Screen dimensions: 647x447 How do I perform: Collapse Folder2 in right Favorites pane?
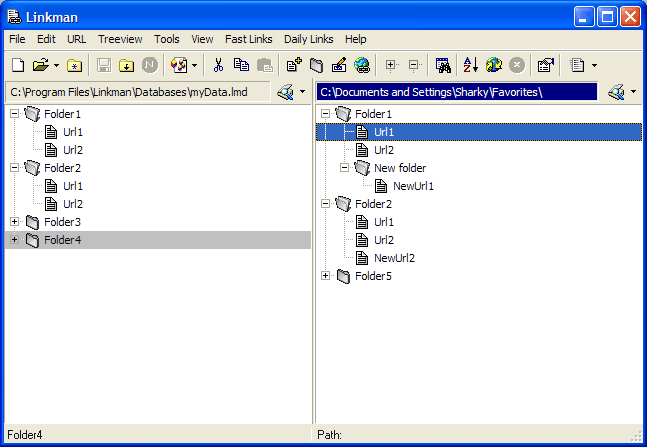click(x=326, y=203)
